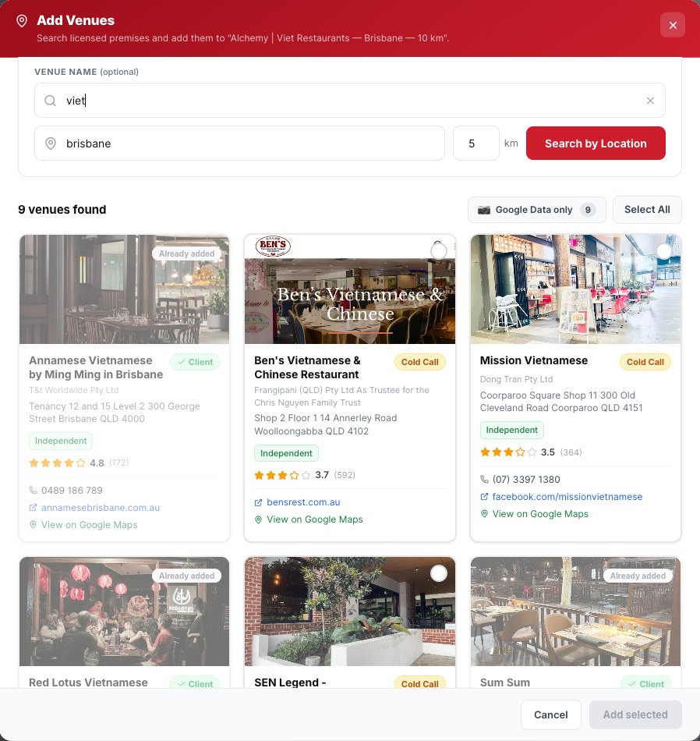This screenshot has height=741, width=700.
Task: Open View on Google Maps for Mission Vietnamese
Action: [x=540, y=514]
